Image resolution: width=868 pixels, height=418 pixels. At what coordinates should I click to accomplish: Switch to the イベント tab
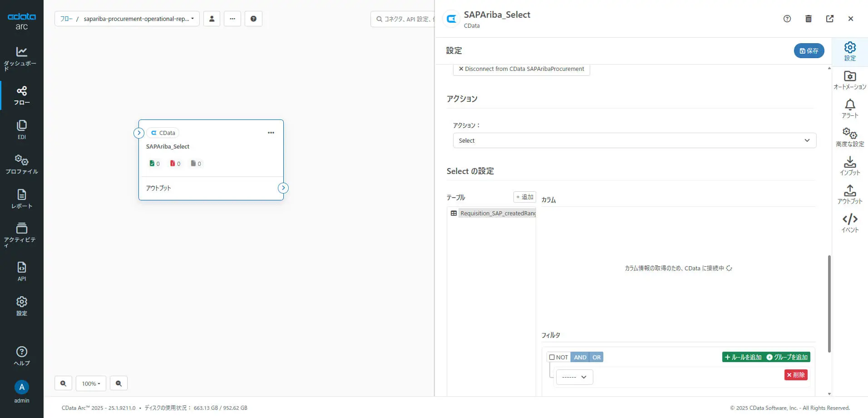tap(850, 224)
